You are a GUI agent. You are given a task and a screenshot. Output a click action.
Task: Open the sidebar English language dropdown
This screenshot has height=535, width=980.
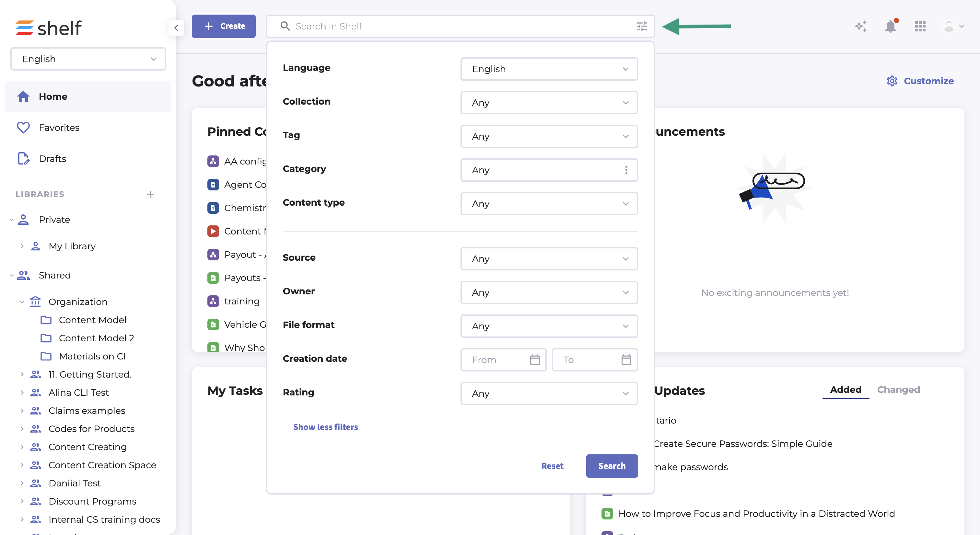(x=88, y=59)
